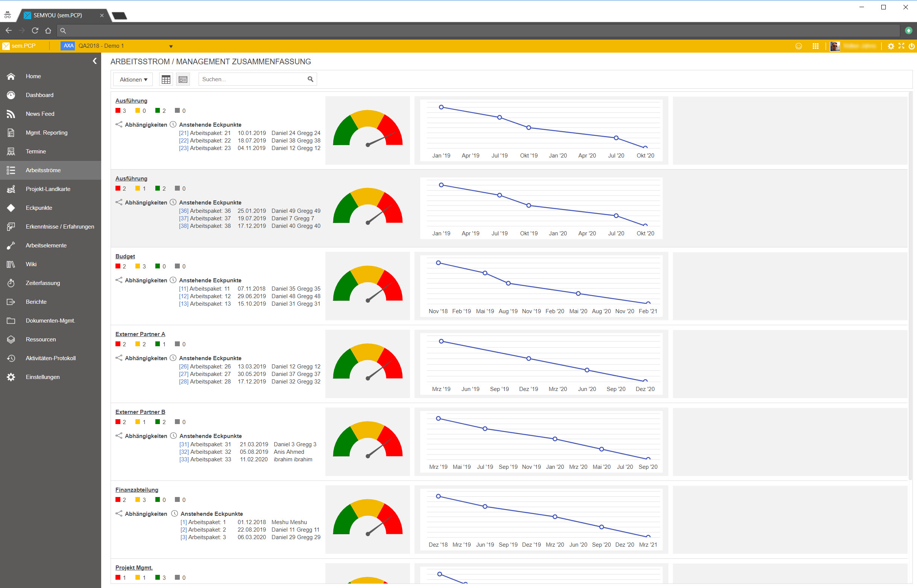Go to browser home page
The height and width of the screenshot is (588, 917).
pos(48,30)
